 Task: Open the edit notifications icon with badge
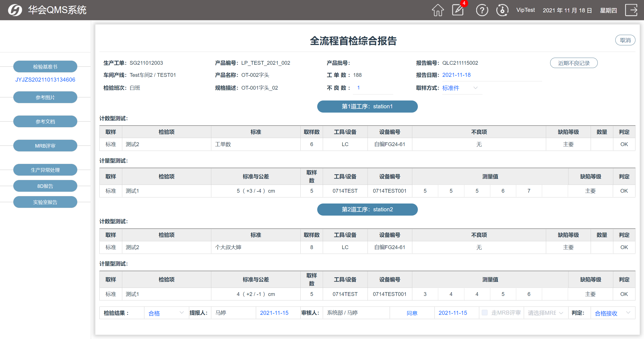458,10
